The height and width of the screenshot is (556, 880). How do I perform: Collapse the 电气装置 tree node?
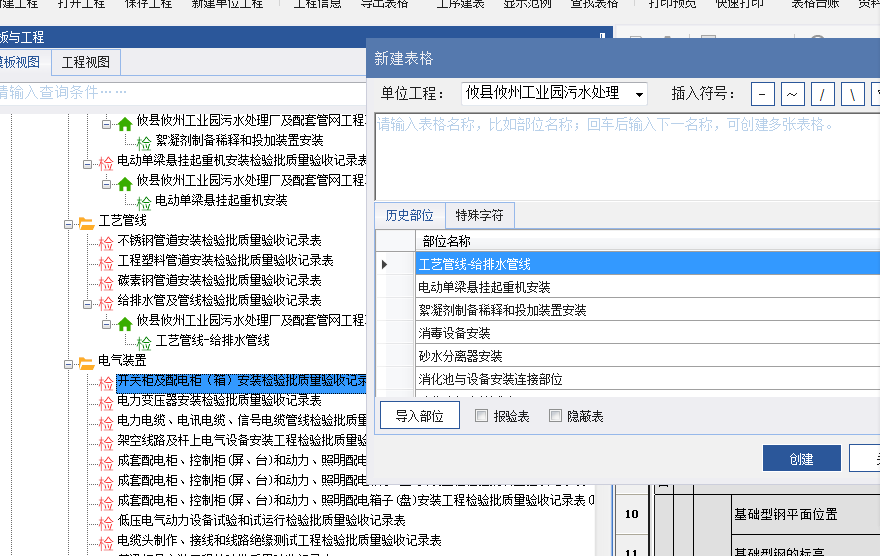[68, 361]
